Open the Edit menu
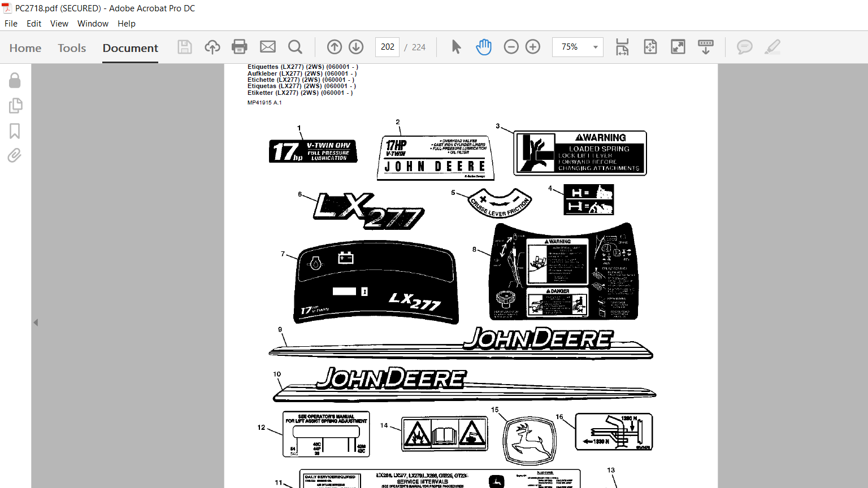 [x=34, y=24]
